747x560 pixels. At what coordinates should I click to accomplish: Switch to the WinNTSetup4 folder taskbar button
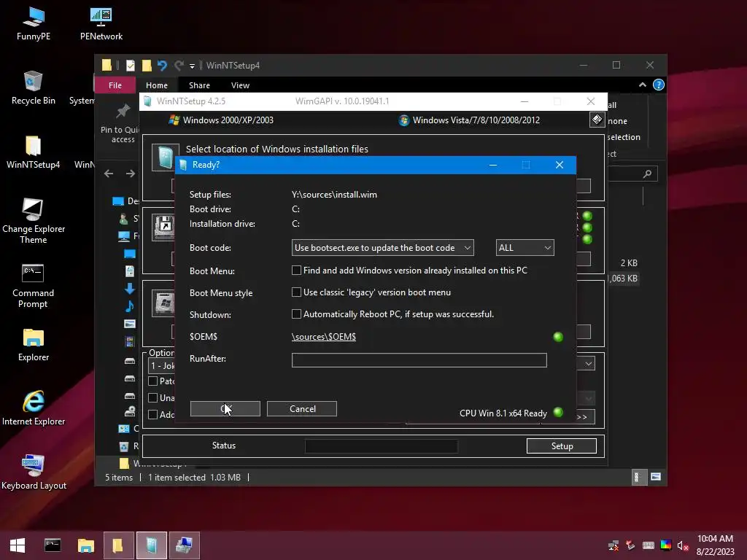pos(118,545)
